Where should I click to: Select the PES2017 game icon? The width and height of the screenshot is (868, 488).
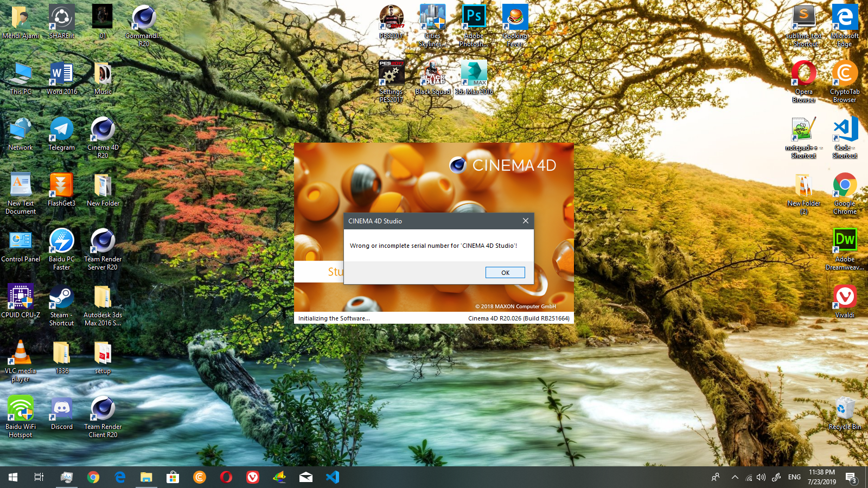pos(392,22)
